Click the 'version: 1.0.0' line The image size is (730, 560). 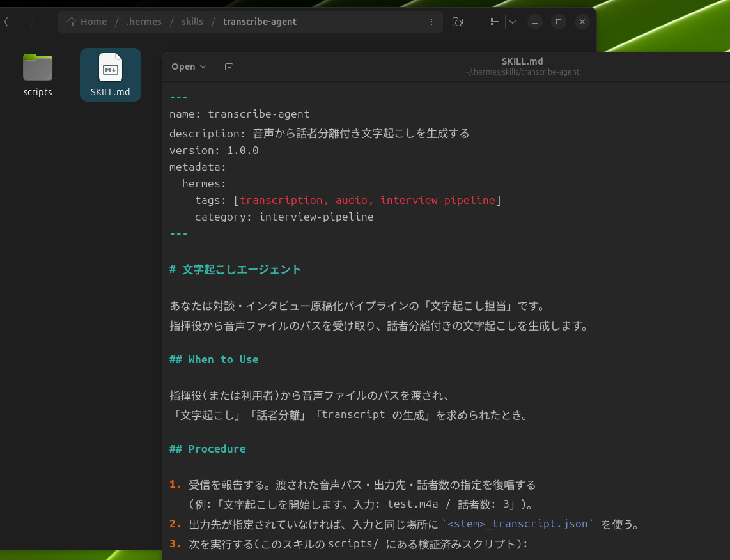coord(214,150)
